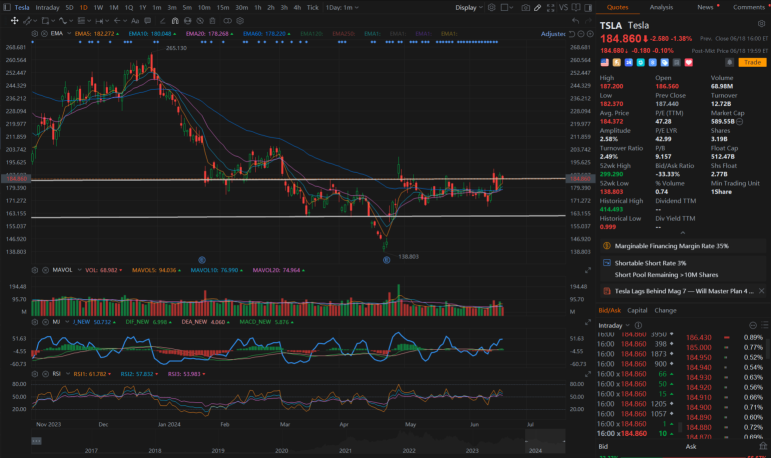Open chart settings gear in top toolbar
The height and width of the screenshot is (458, 771).
(x=491, y=7)
